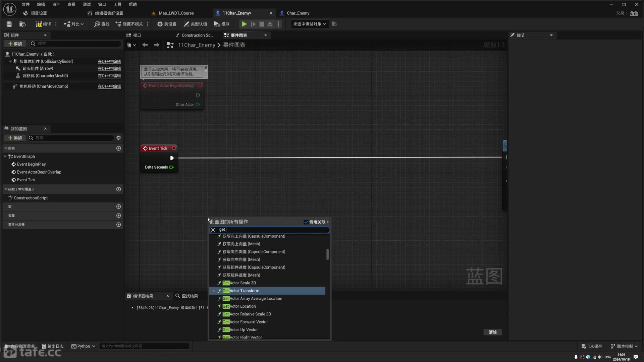
Task: Select ConstructionScript function entry
Action: coord(31,198)
